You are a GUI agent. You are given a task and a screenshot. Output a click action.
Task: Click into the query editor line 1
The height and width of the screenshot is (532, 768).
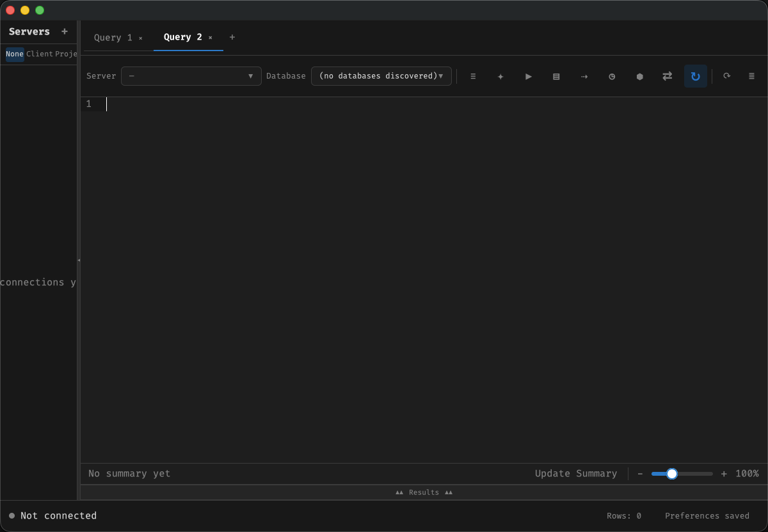click(x=436, y=104)
